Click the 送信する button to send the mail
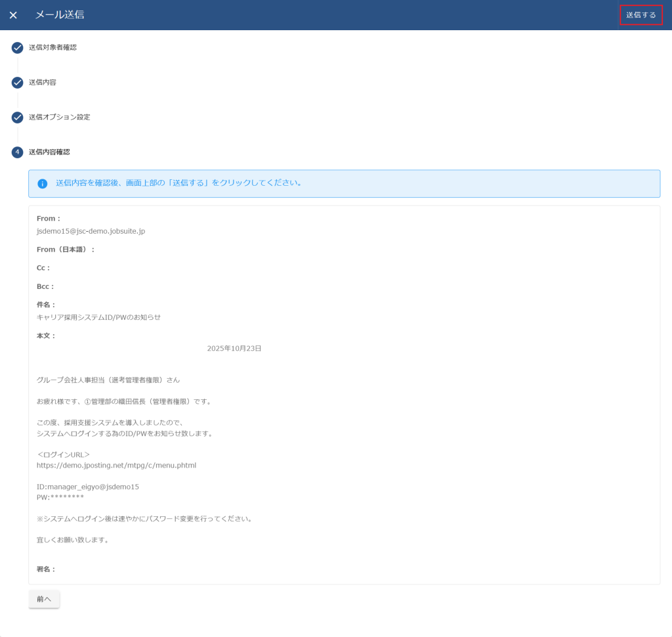672x637 pixels. click(x=640, y=15)
